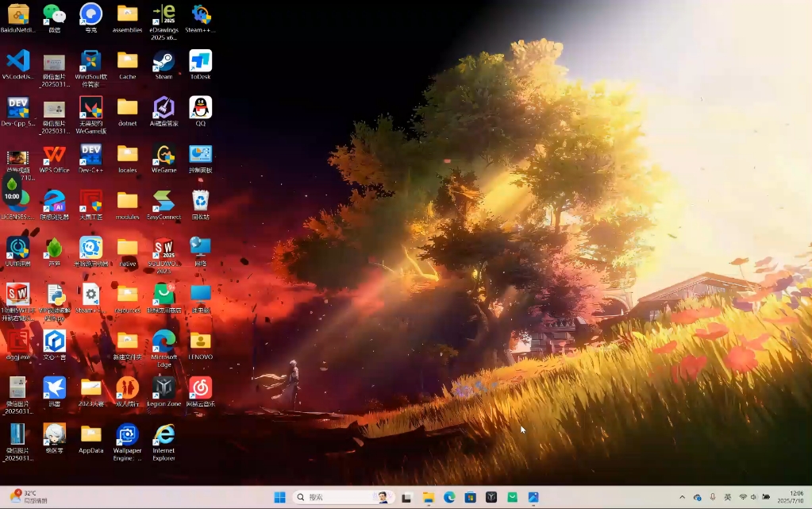Open the weather widget showing 32°C
812x509 pixels.
[x=29, y=496]
